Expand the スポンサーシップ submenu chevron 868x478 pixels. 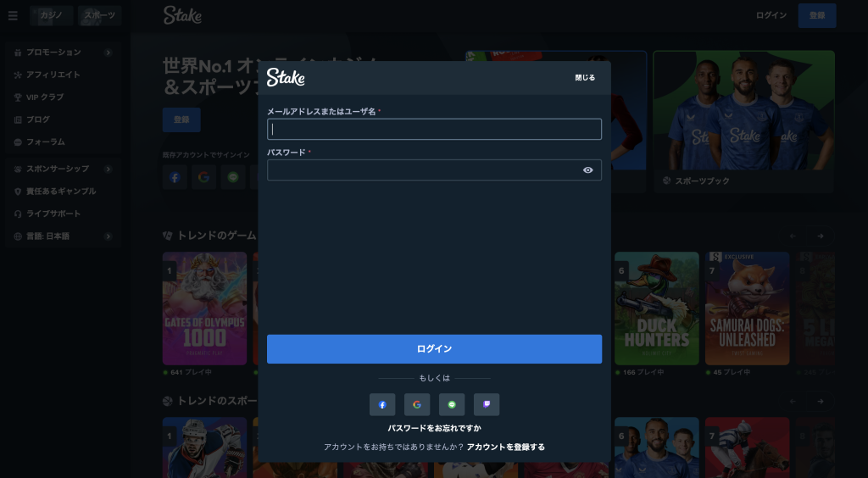108,169
